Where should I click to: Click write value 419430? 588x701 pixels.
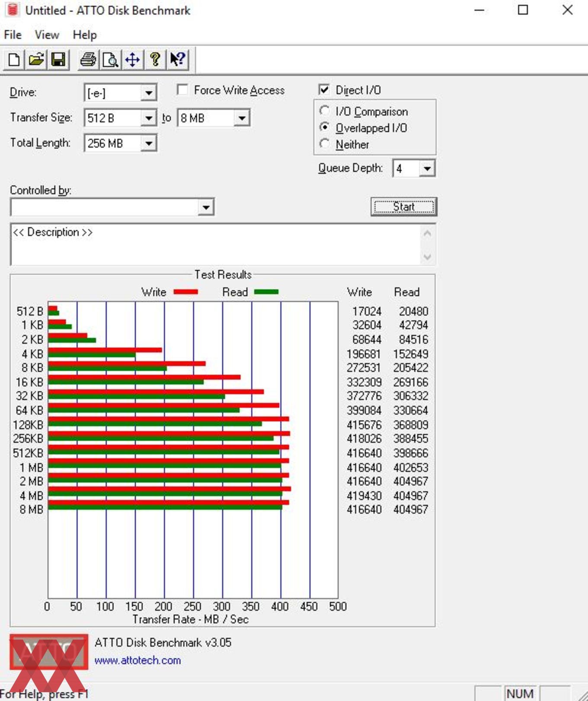[364, 495]
